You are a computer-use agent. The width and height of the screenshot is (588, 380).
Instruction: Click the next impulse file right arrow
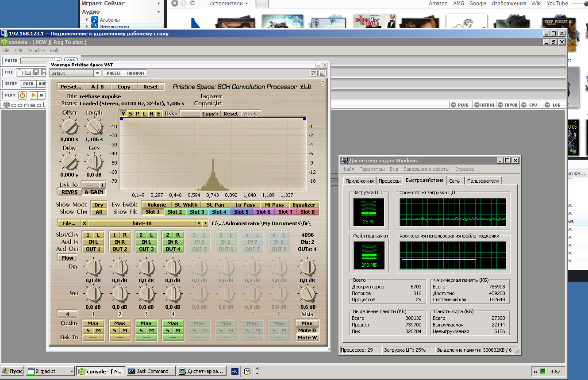pyautogui.click(x=205, y=223)
